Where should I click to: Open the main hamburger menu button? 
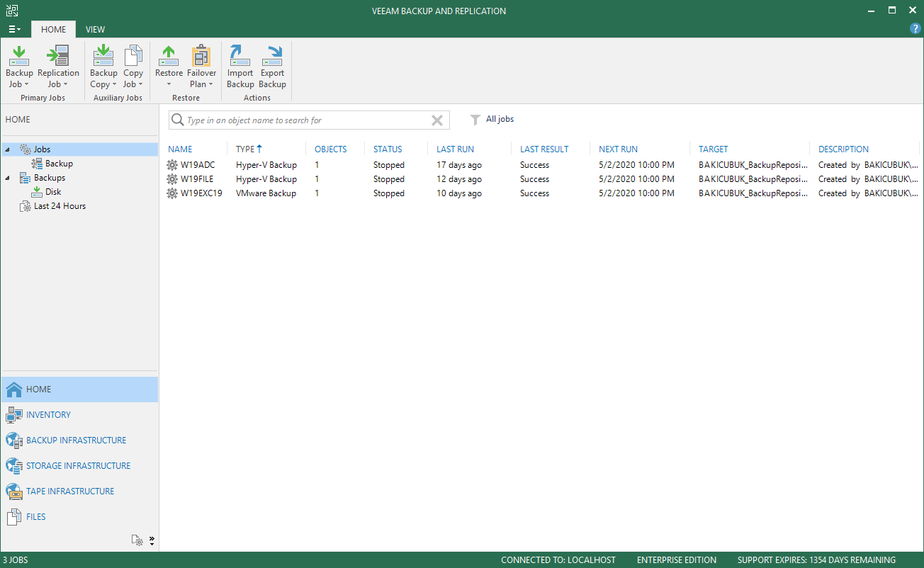pos(14,29)
